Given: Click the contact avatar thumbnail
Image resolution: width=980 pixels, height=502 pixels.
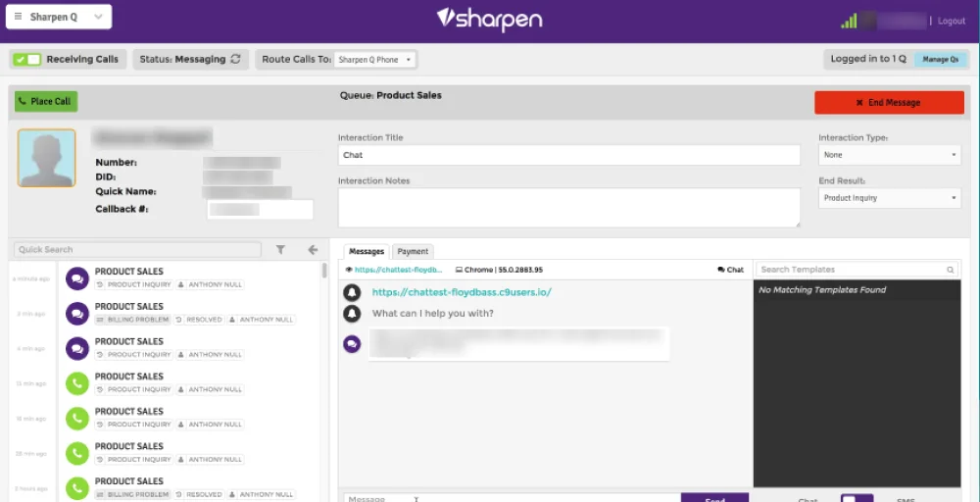Looking at the screenshot, I should point(46,158).
